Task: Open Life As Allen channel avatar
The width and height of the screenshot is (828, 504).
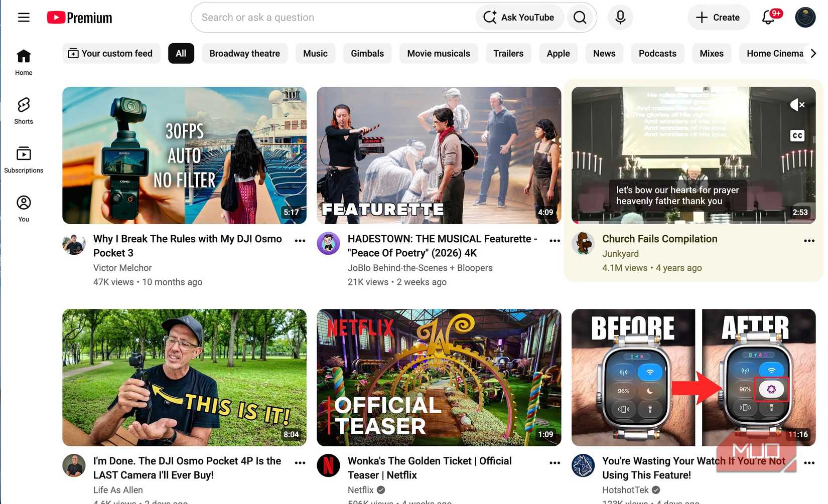Action: click(x=74, y=466)
